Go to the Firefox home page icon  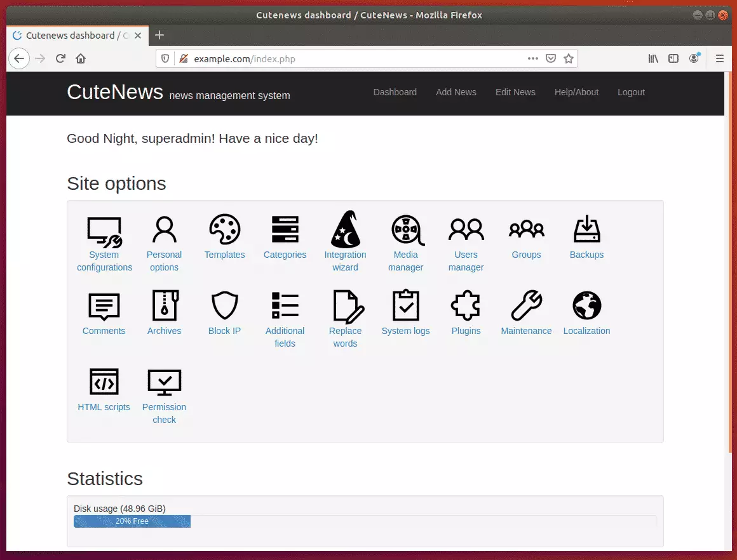point(81,58)
